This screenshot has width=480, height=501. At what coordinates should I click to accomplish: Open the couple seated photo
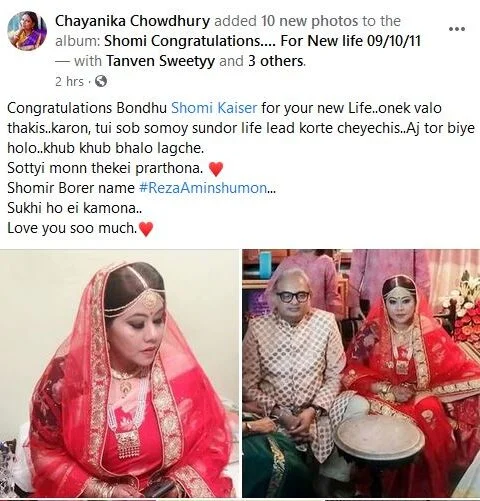click(361, 373)
